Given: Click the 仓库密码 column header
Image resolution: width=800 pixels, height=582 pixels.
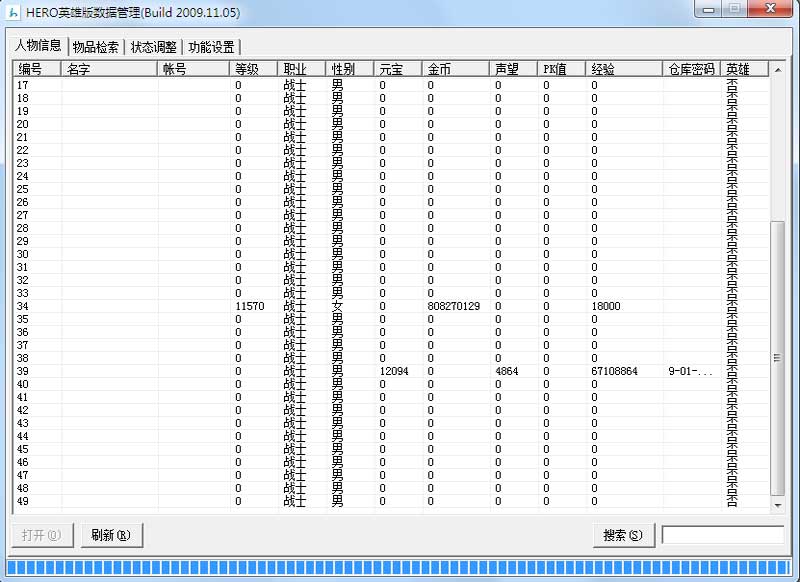Looking at the screenshot, I should tap(691, 69).
